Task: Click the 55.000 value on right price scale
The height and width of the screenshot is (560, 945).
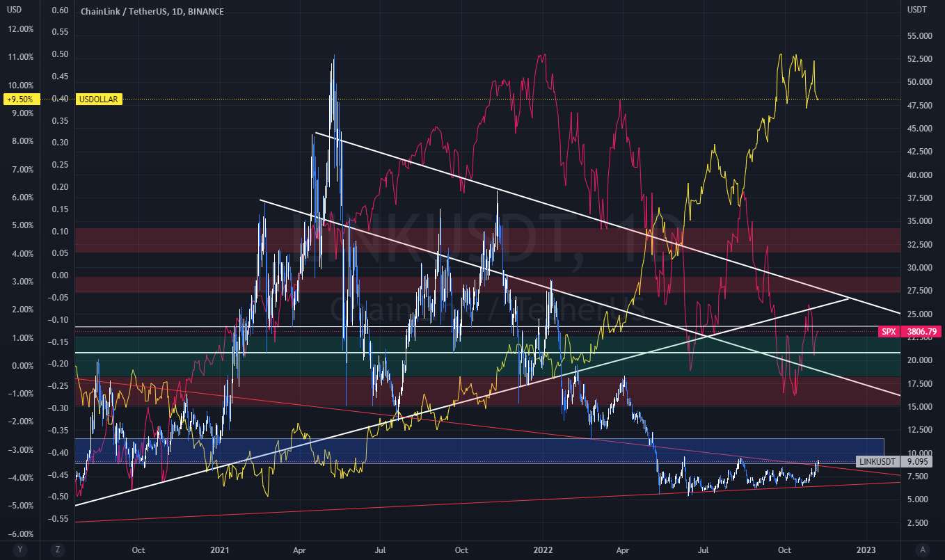Action: pyautogui.click(x=919, y=35)
